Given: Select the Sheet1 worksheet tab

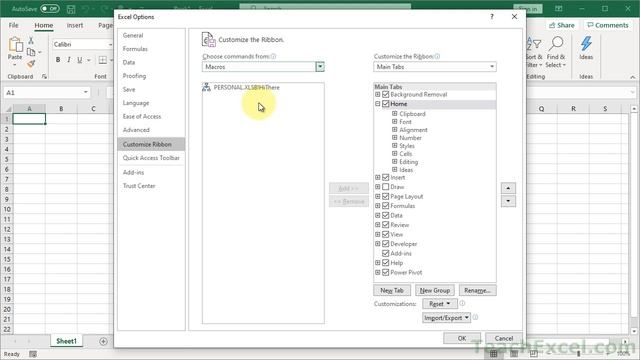Looking at the screenshot, I should point(66,341).
